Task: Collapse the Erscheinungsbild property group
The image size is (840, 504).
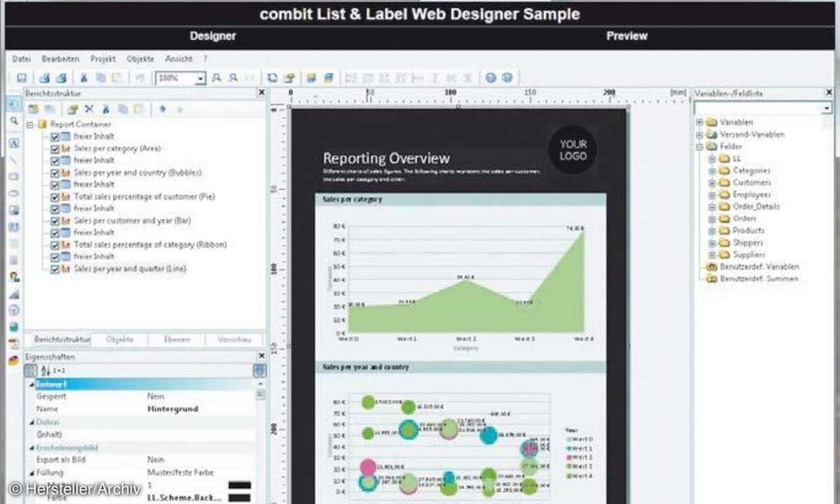Action: [x=32, y=448]
